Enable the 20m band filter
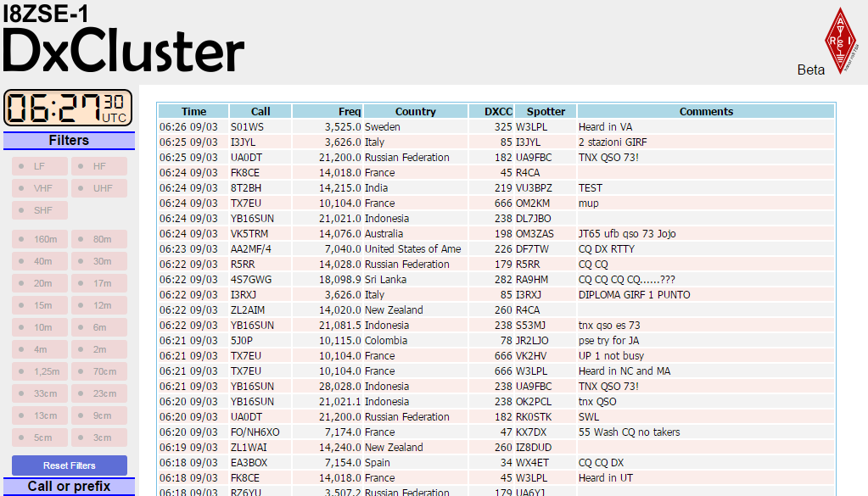Screen dimensions: 868x496 pyautogui.click(x=40, y=283)
